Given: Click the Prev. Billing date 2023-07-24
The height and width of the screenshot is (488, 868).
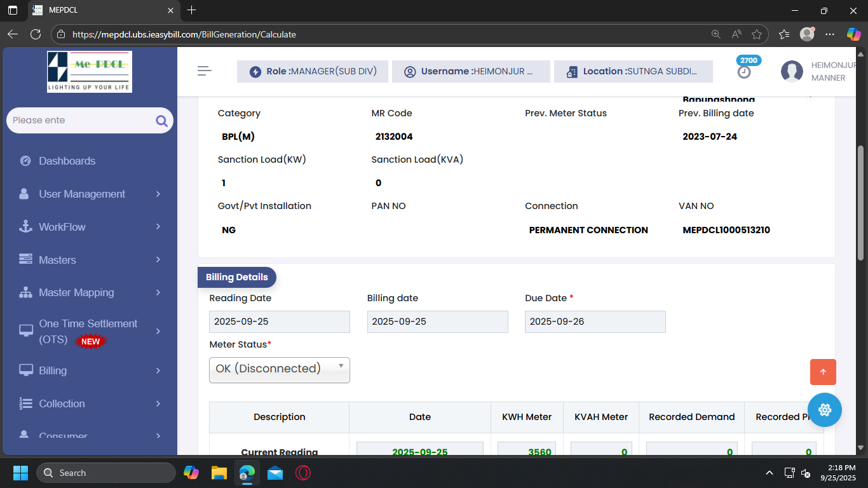Looking at the screenshot, I should coord(710,137).
